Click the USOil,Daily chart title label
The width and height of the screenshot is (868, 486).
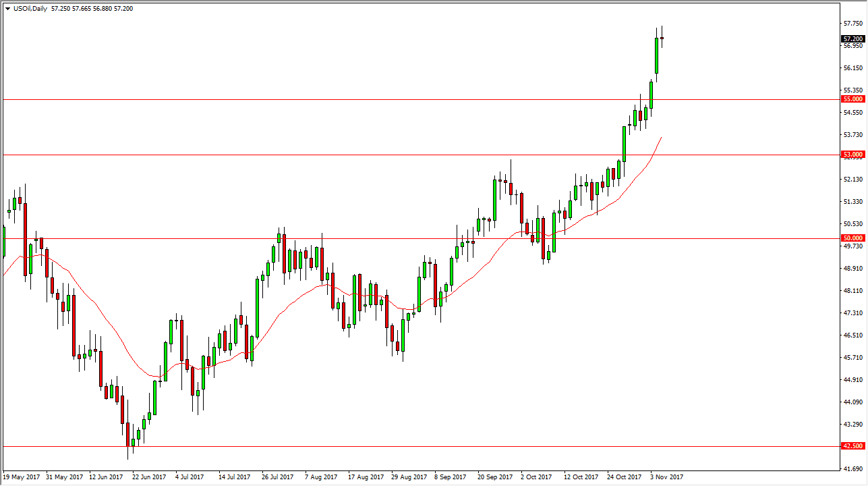(30, 8)
